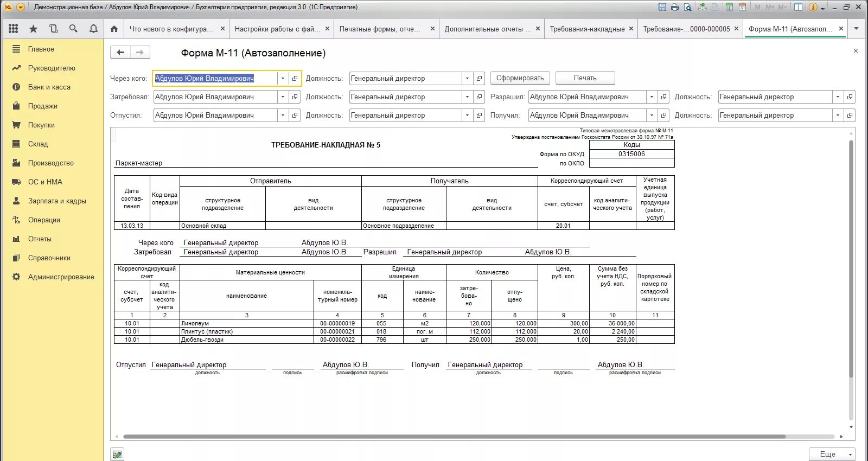Open the 'Еще' dropdown button
The width and height of the screenshot is (868, 461).
pos(832,454)
